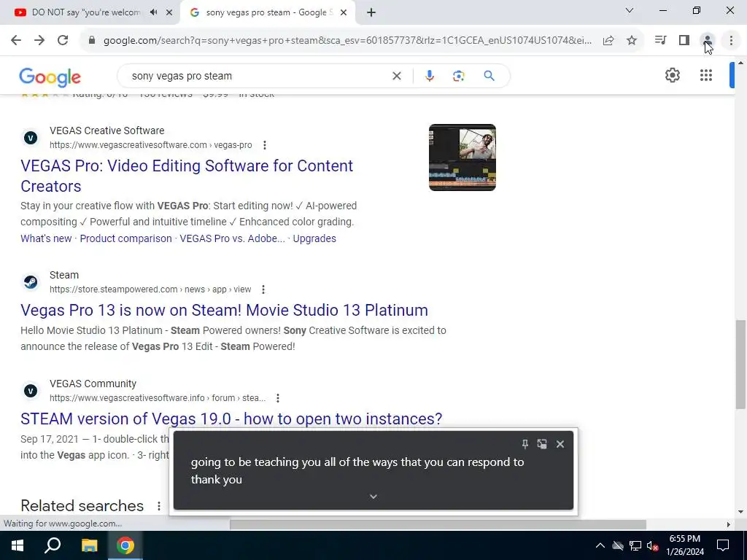This screenshot has width=747, height=560.
Task: Mute the audio-playing YouTube tab
Action: click(x=153, y=12)
